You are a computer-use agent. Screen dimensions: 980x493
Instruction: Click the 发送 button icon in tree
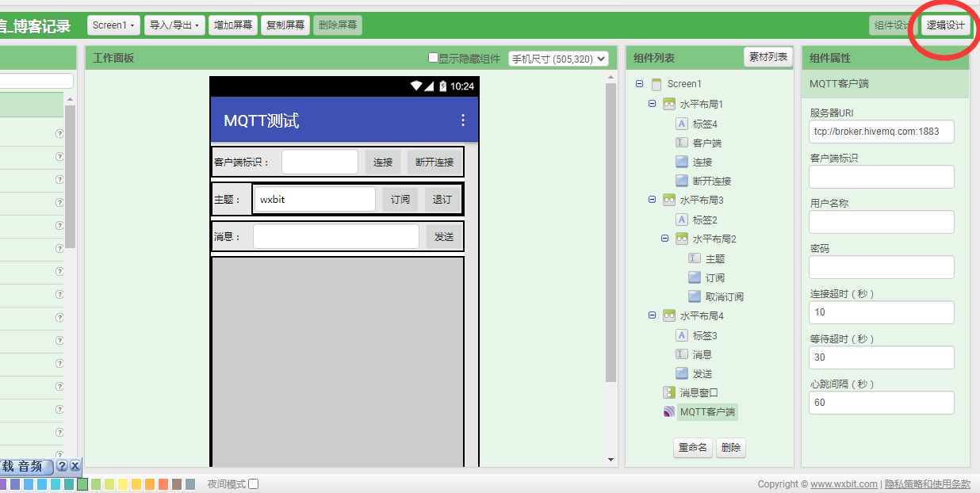[682, 373]
